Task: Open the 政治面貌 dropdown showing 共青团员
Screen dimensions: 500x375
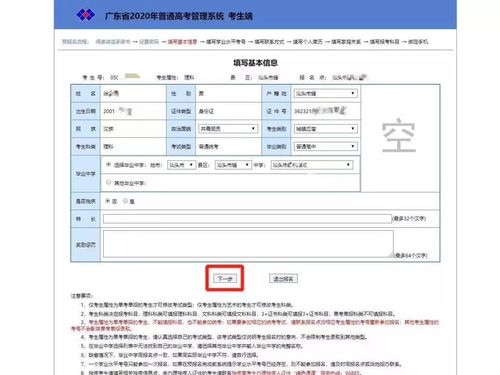Action: 228,129
